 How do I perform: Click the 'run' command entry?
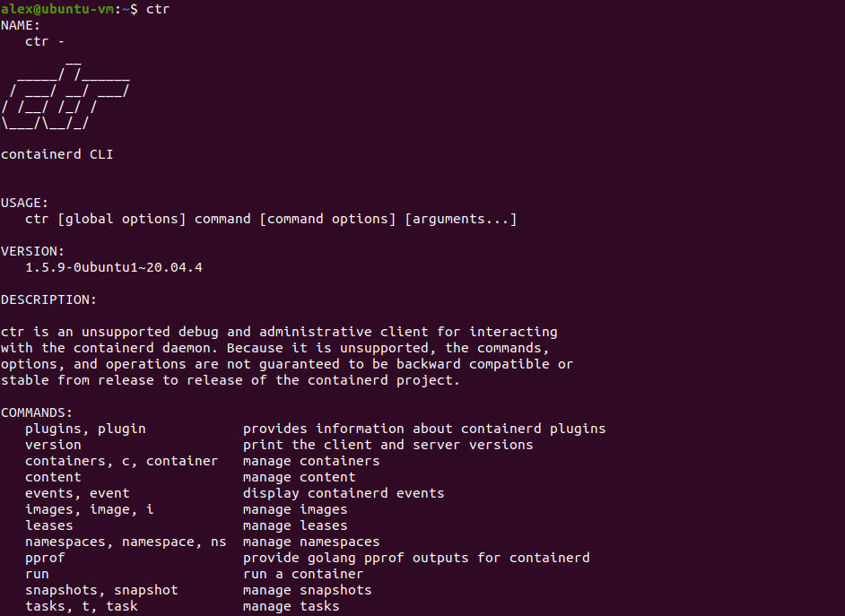click(37, 575)
